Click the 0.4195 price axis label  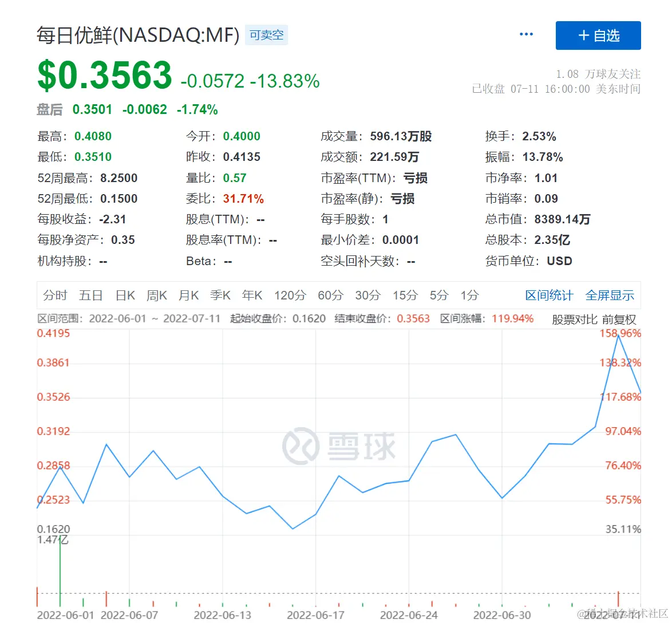pos(53,333)
